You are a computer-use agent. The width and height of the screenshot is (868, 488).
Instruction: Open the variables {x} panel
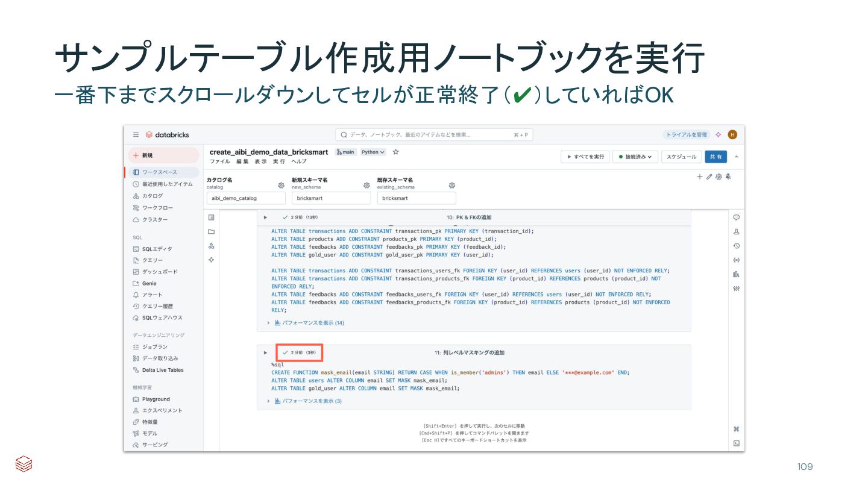[x=736, y=260]
